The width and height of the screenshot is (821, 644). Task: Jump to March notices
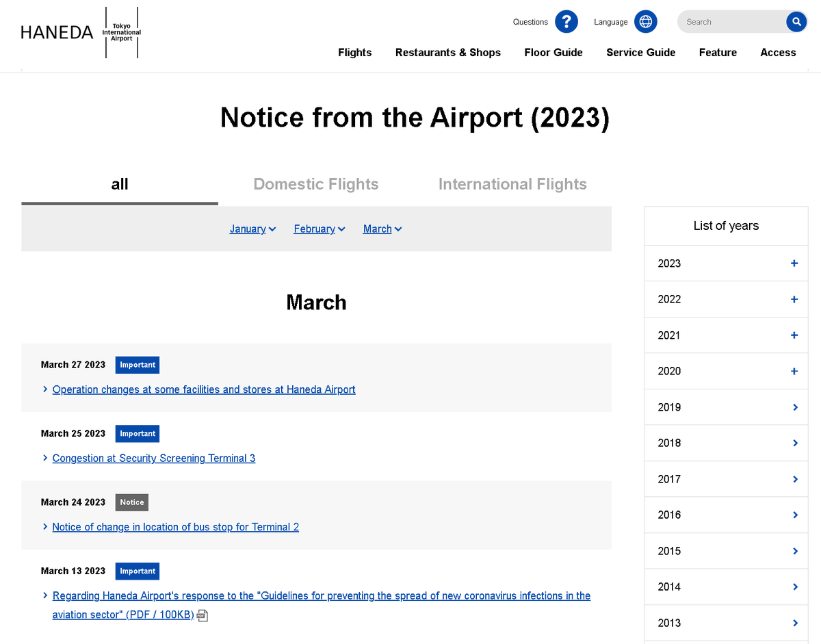coord(382,229)
